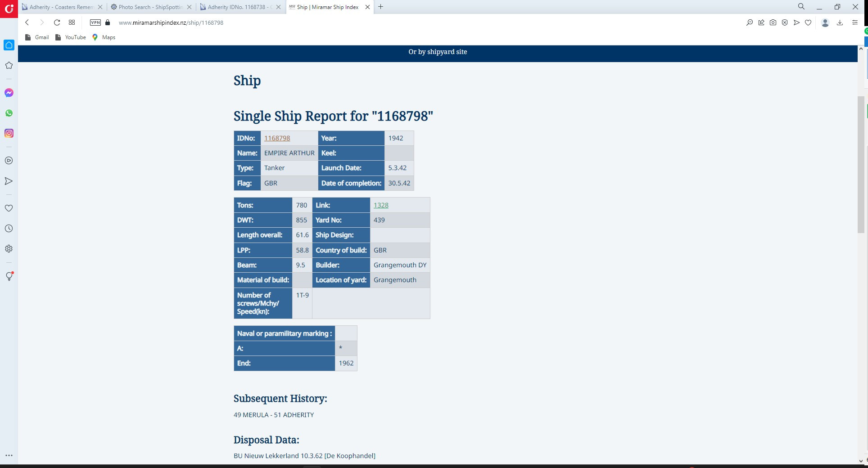Open Instagram sidebar panel

[9, 133]
